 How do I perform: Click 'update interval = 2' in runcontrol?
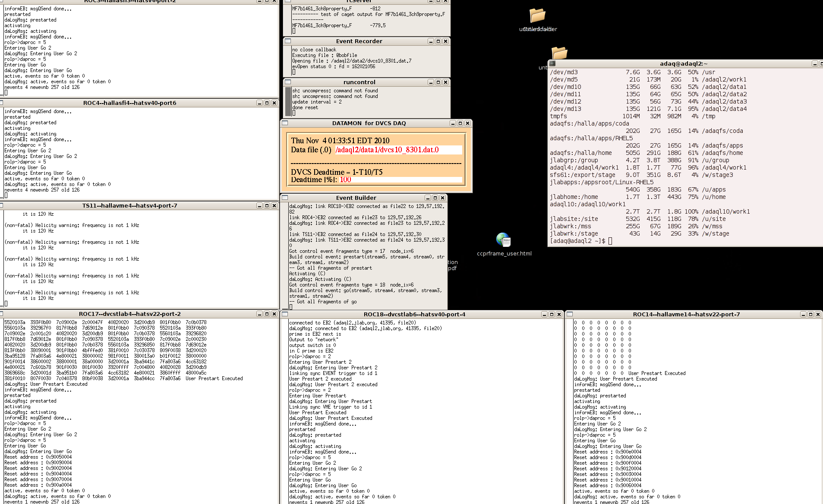pyautogui.click(x=317, y=102)
